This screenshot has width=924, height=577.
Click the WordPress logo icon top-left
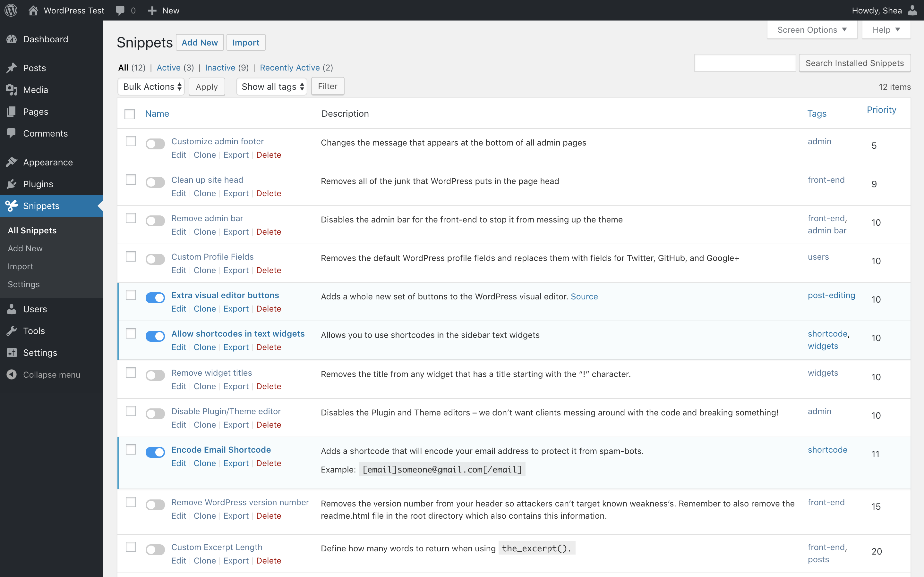(12, 10)
